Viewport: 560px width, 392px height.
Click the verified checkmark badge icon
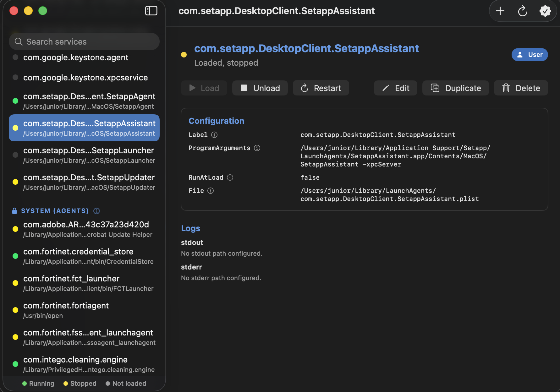[545, 11]
